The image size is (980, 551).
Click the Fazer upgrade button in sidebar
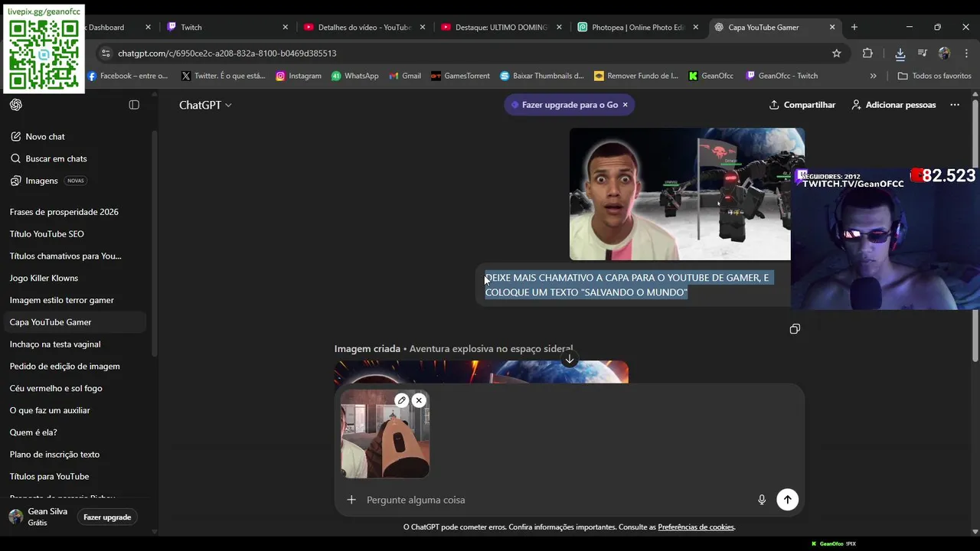[x=107, y=517]
